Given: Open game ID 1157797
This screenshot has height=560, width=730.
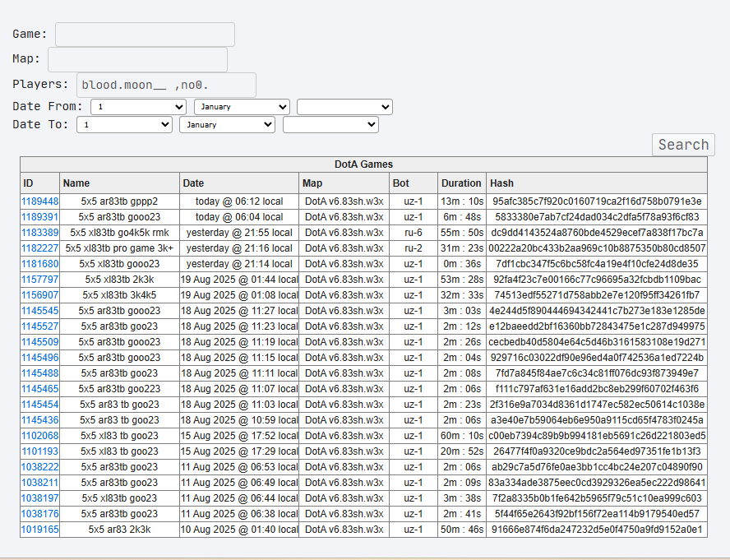Looking at the screenshot, I should click(x=40, y=280).
